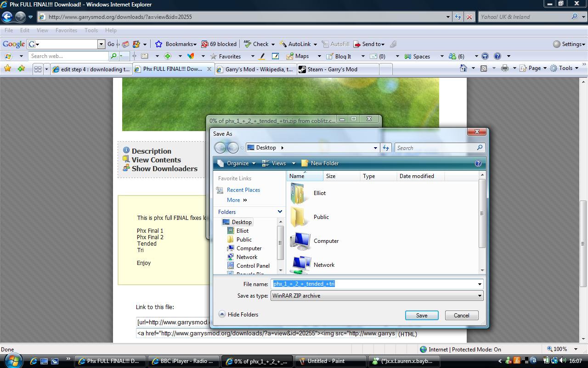
Task: Click the IE Home house icon
Action: (x=464, y=68)
